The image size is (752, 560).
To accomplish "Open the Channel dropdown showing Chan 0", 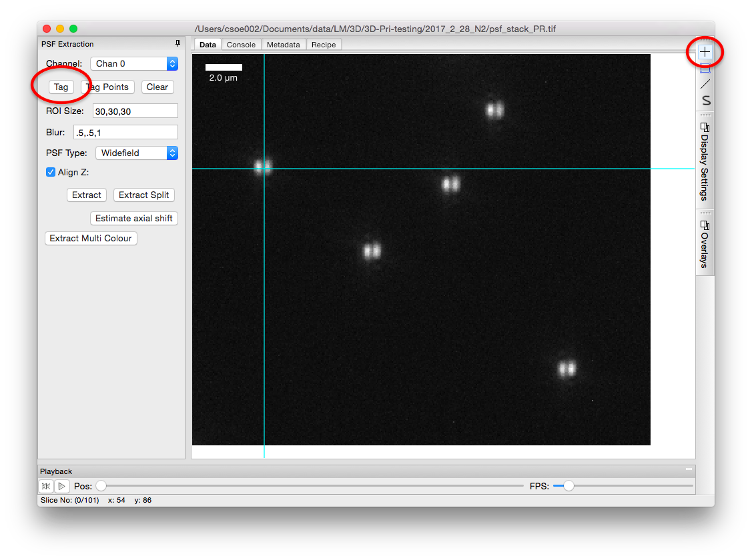I will point(134,63).
